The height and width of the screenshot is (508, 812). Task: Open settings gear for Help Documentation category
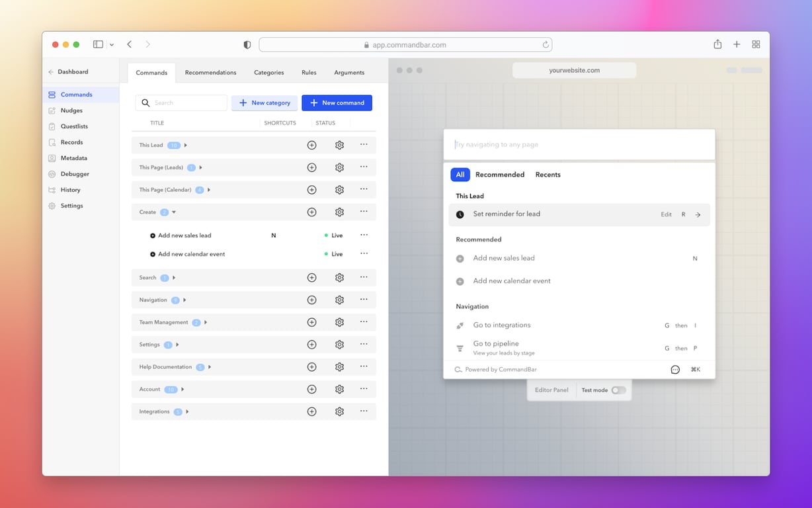(339, 367)
